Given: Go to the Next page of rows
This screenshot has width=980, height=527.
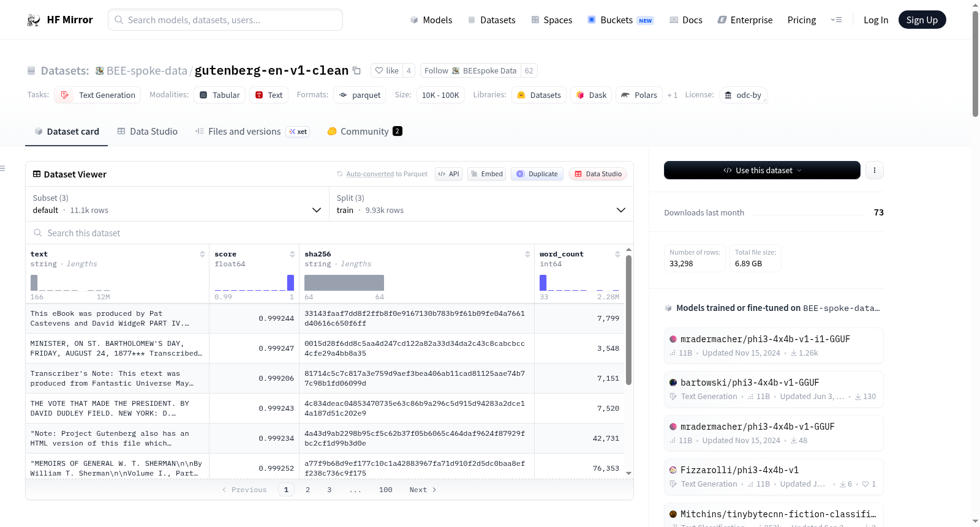Looking at the screenshot, I should click(x=423, y=490).
